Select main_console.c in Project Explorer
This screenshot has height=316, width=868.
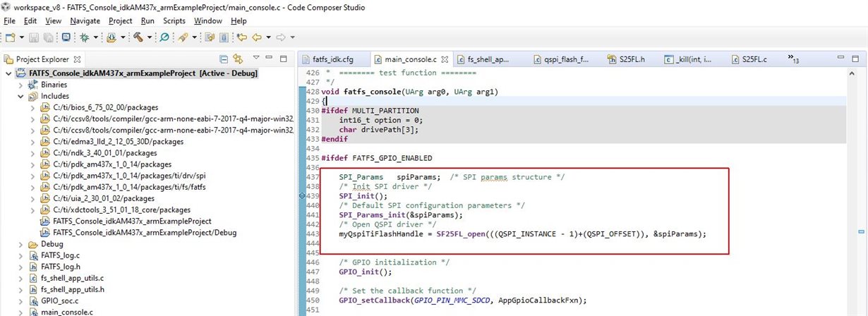[66, 312]
